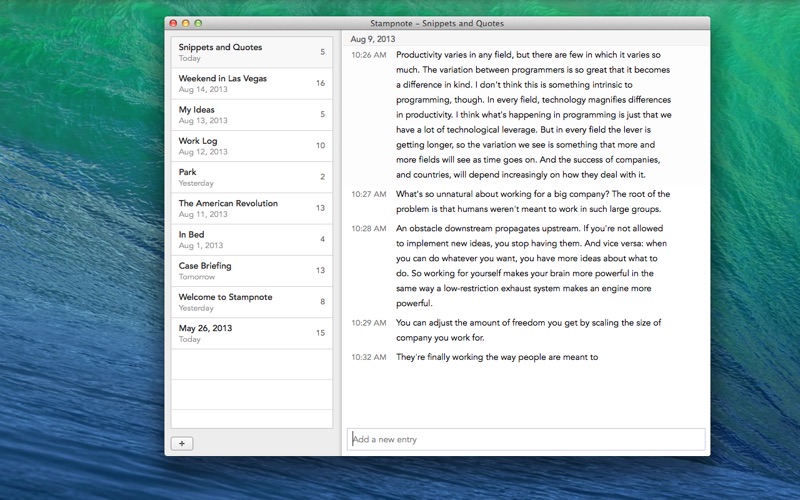The height and width of the screenshot is (500, 800).
Task: Select the Case Briefing note
Action: (252, 271)
